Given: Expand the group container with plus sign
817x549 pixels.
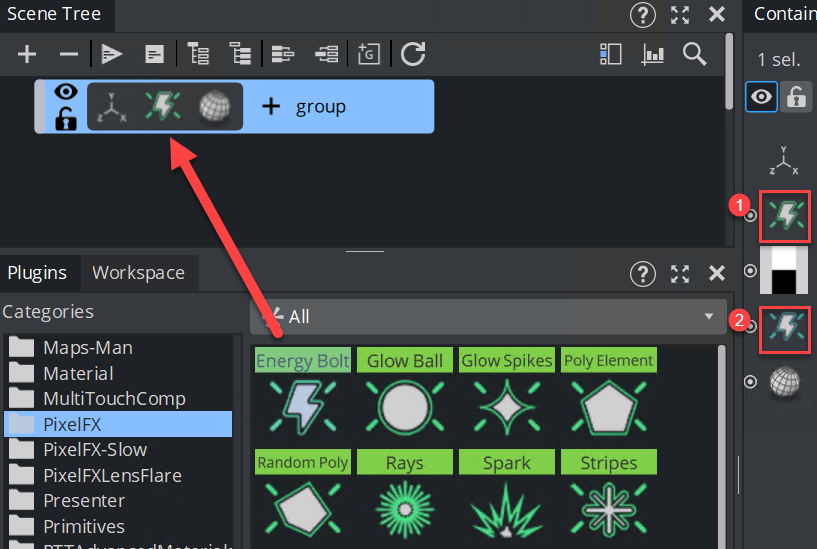Looking at the screenshot, I should (x=270, y=106).
